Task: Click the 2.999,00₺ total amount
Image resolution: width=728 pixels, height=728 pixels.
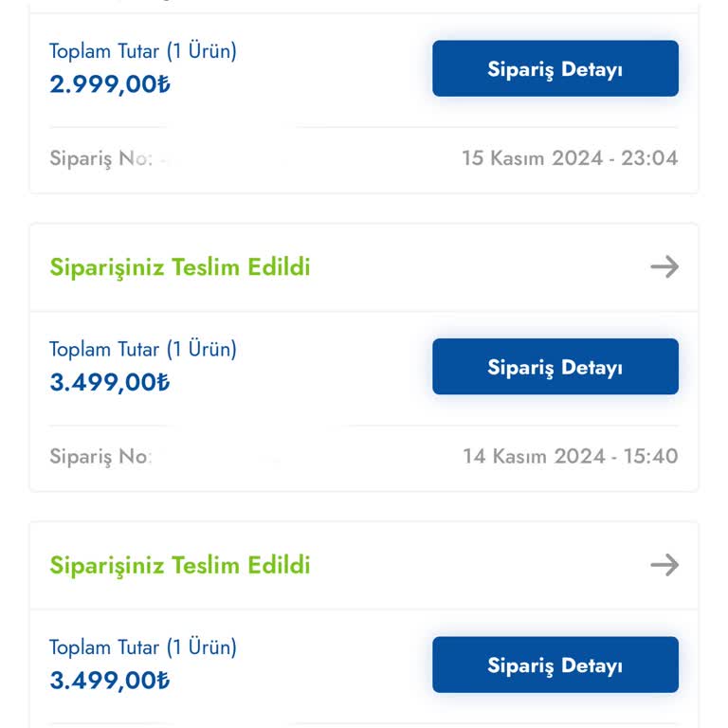Action: 110,84
